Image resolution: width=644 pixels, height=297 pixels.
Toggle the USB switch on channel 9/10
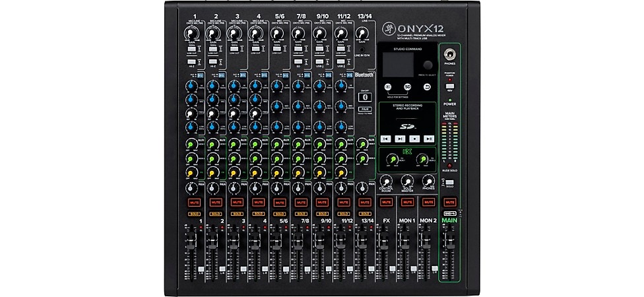pyautogui.click(x=319, y=61)
